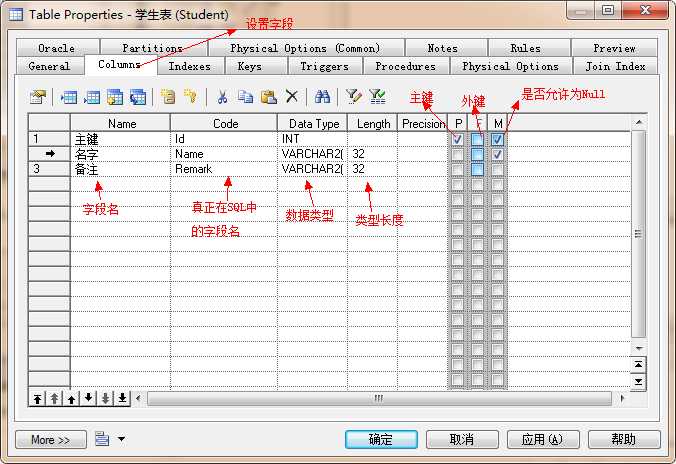The image size is (676, 464).
Task: Click the Data Type column header
Action: (x=313, y=123)
